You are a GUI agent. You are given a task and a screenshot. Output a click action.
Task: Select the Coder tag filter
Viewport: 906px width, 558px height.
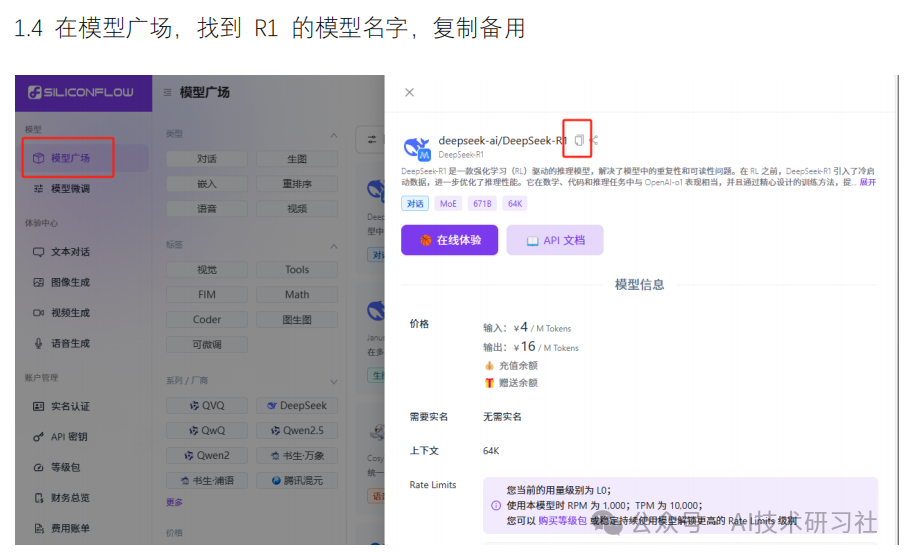[x=207, y=319]
